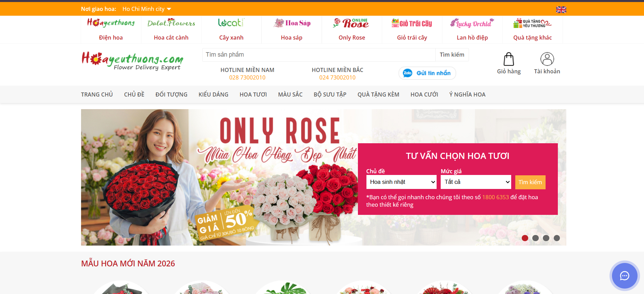The height and width of the screenshot is (294, 644).
Task: Open the HOA CƯỚI menu item
Action: tap(424, 94)
